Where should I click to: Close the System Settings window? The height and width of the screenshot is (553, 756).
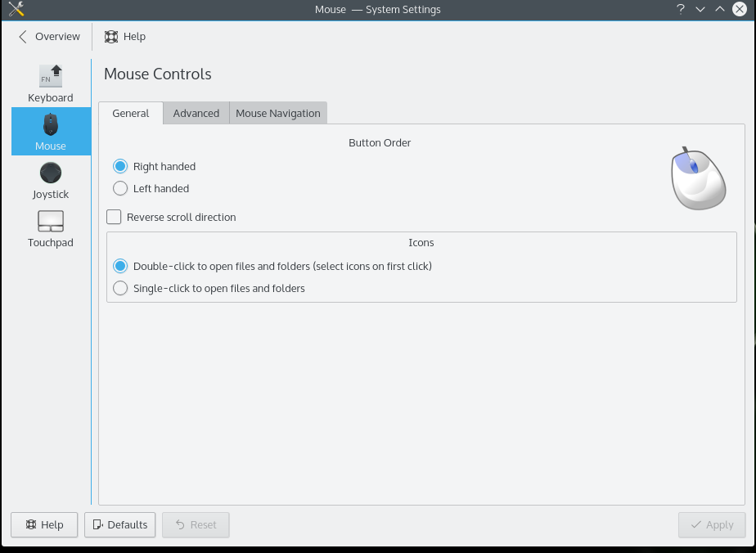click(x=739, y=9)
